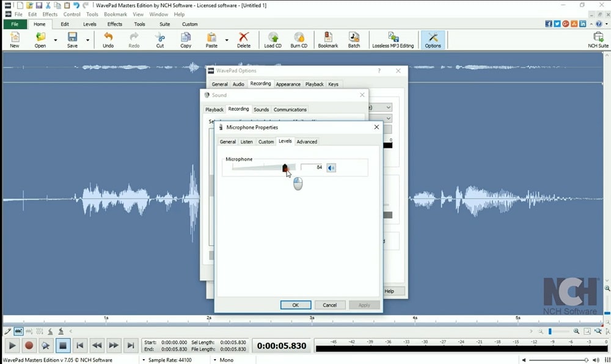Expand first dropdown in WavePad Options
Viewport: 611px width, 364px height.
click(x=389, y=107)
